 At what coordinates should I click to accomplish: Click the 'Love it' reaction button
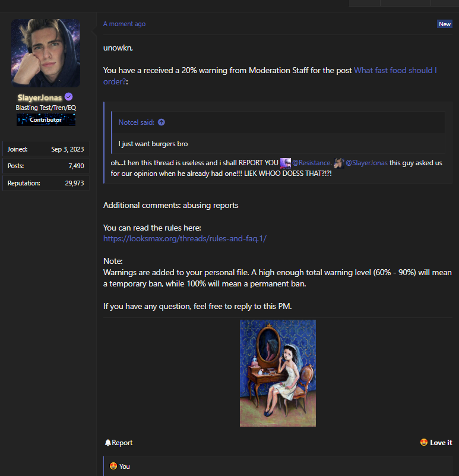pos(436,443)
